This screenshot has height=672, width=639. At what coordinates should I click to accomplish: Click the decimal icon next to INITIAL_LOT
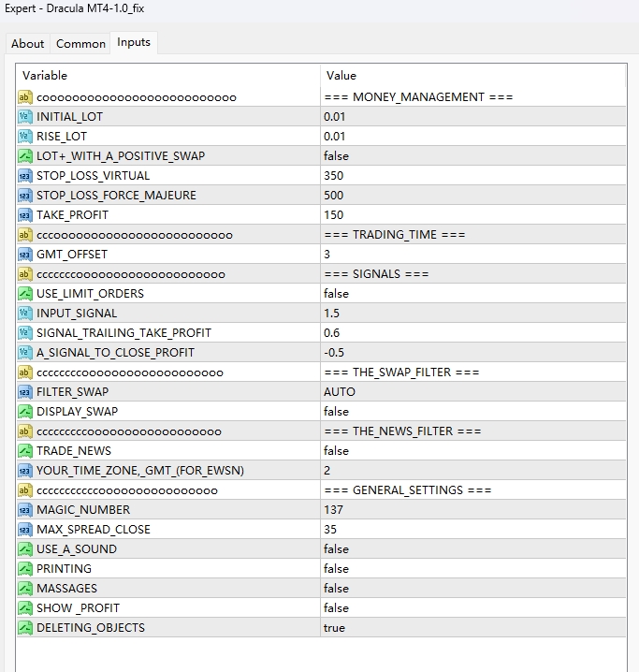pyautogui.click(x=25, y=117)
